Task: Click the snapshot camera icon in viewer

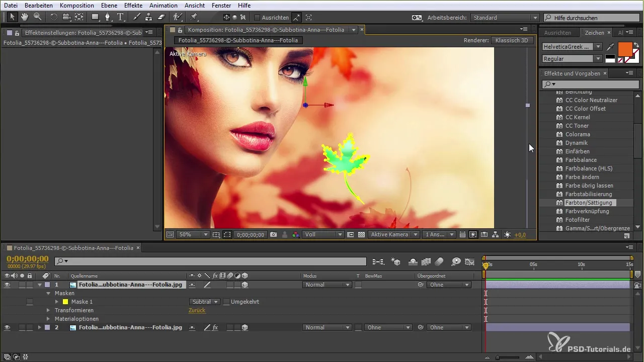Action: pos(274,234)
